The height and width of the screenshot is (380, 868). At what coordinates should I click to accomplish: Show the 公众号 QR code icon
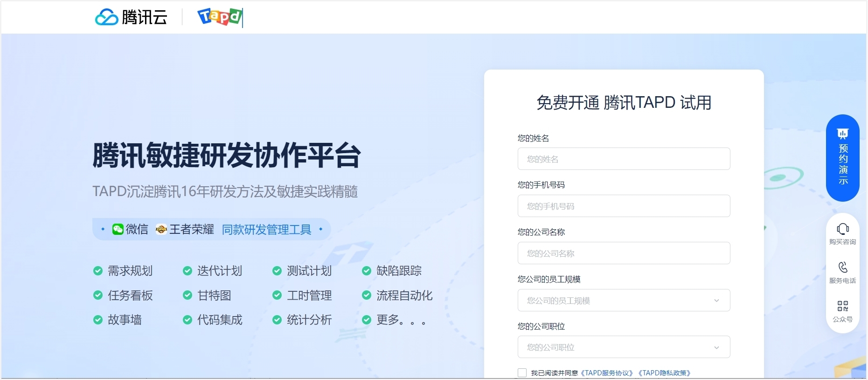(x=843, y=306)
